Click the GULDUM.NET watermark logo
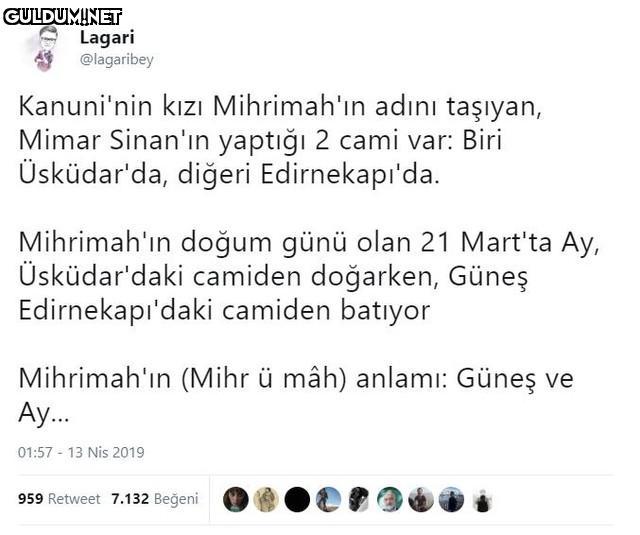The image size is (640, 535). click(x=62, y=17)
